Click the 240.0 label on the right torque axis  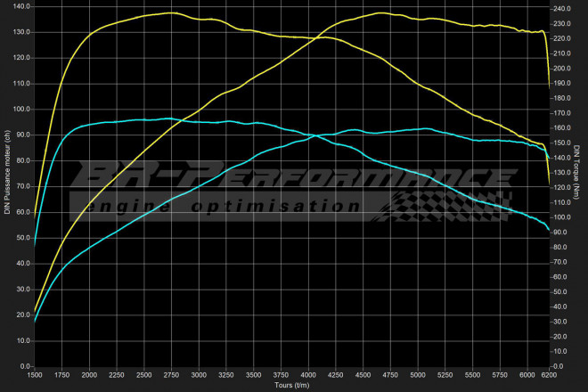564,9
